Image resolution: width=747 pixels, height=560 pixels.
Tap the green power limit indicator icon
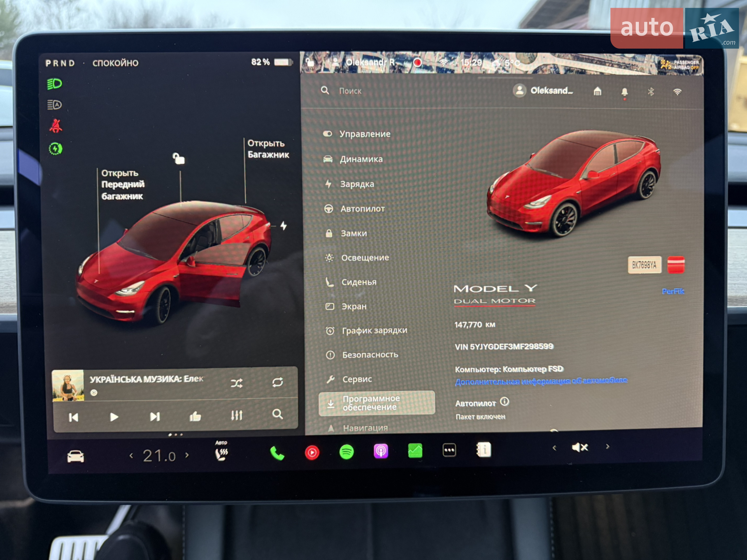[x=56, y=149]
